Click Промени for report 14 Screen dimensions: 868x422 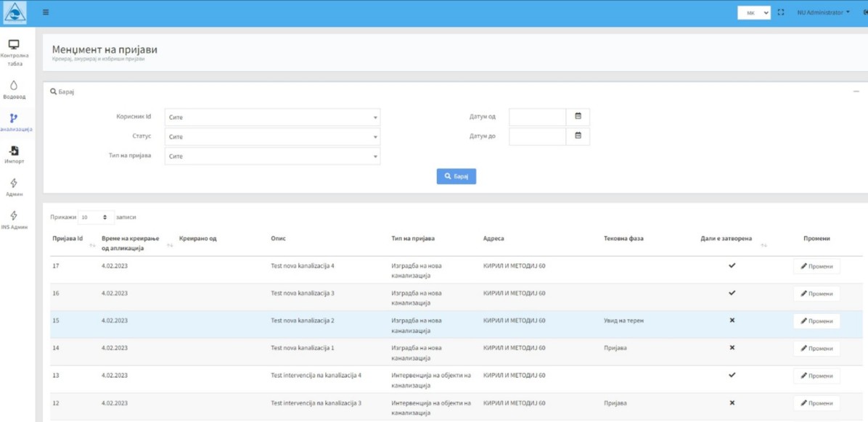[x=816, y=349]
